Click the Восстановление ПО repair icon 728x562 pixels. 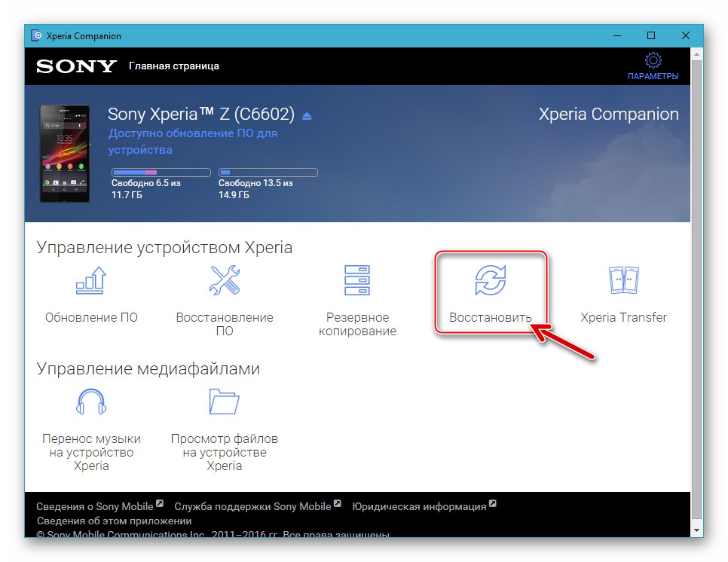(224, 280)
